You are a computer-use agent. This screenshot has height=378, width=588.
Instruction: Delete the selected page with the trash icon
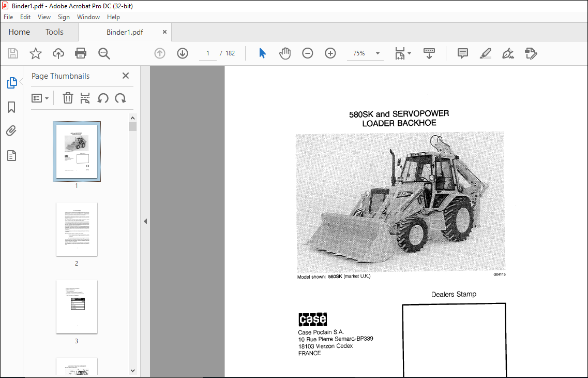pyautogui.click(x=68, y=98)
